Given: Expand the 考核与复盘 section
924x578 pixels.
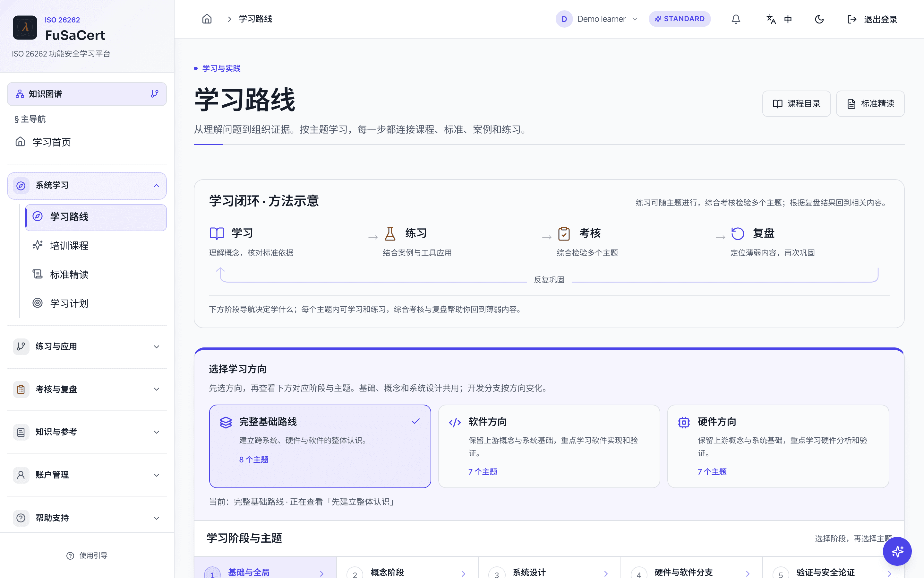Looking at the screenshot, I should 87,389.
